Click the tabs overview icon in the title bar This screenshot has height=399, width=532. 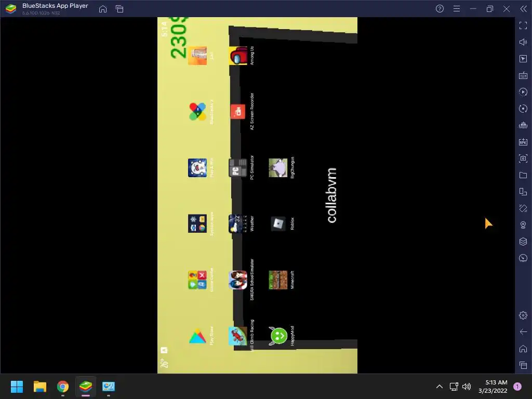coord(119,9)
